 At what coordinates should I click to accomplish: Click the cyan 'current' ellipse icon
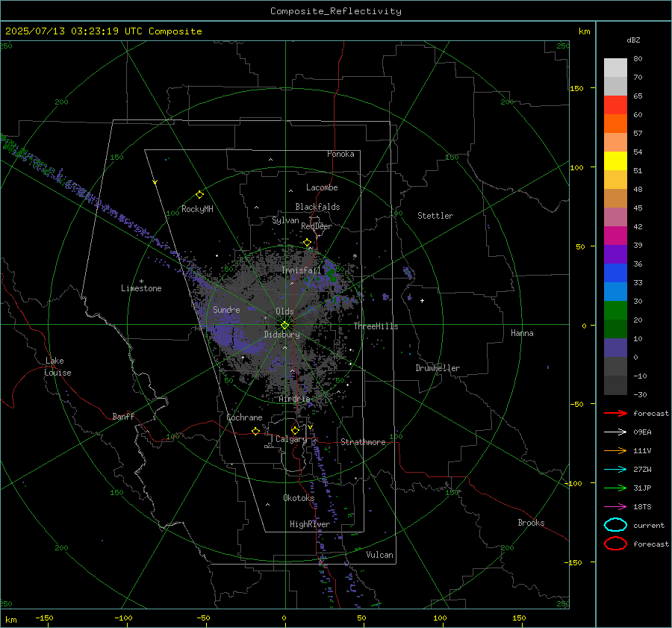(615, 525)
